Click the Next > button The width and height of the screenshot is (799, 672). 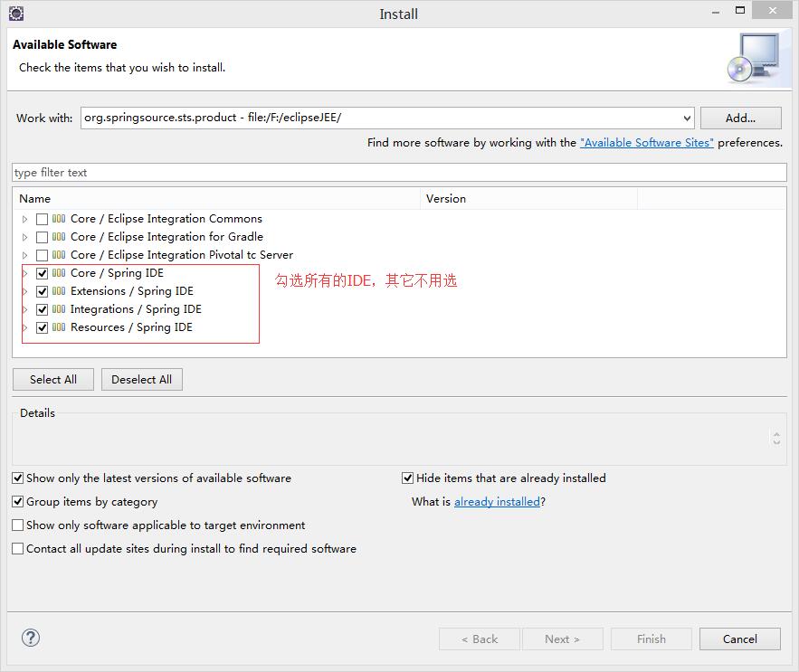tap(563, 639)
